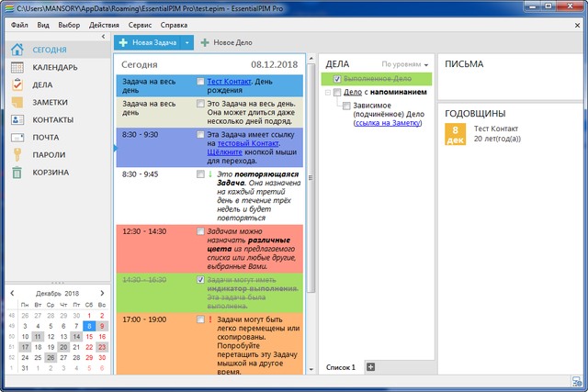Click the red exclamation priority mark
Image resolution: width=588 pixels, height=392 pixels.
pyautogui.click(x=210, y=319)
